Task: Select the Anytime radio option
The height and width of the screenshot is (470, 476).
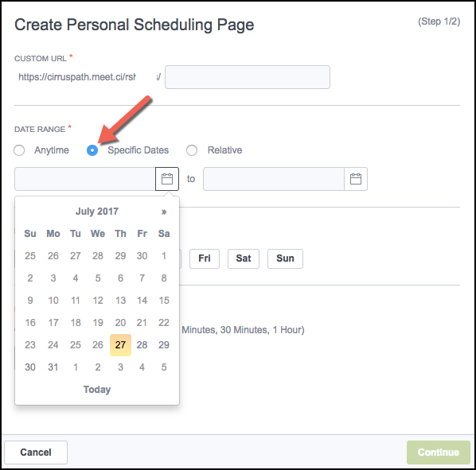Action: (19, 150)
